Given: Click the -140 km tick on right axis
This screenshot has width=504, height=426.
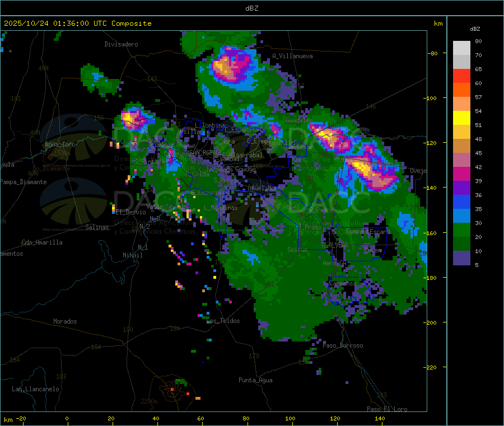Looking at the screenshot, I should pos(431,188).
